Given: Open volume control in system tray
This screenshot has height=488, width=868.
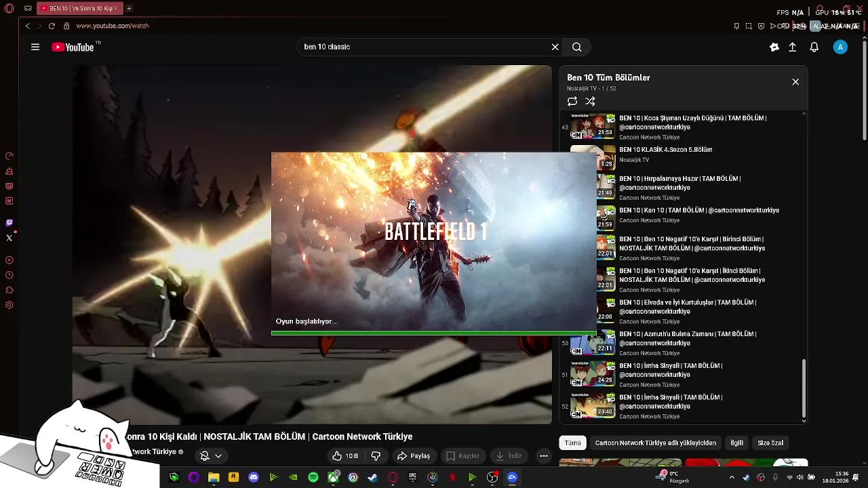Looking at the screenshot, I should (x=800, y=477).
